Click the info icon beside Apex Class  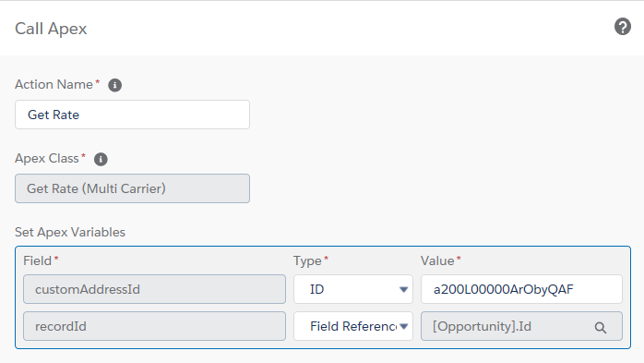[x=101, y=159]
